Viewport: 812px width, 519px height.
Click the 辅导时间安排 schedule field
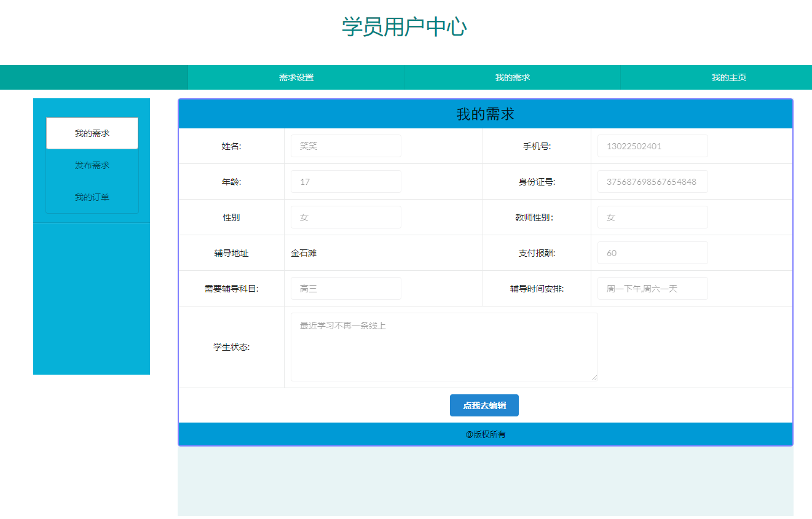coord(652,288)
